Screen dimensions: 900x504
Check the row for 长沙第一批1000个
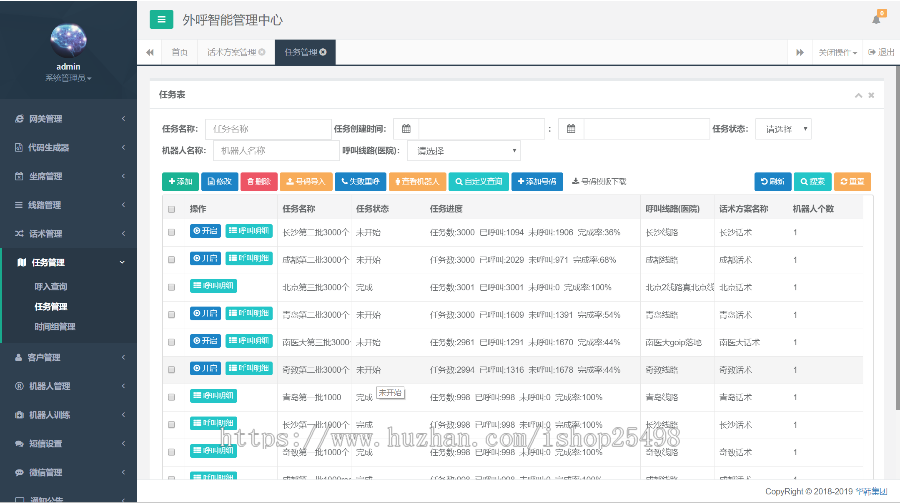click(171, 425)
